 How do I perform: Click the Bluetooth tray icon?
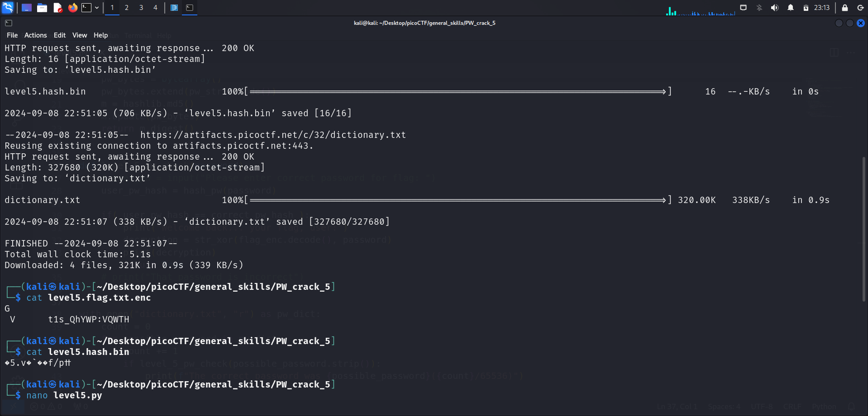[759, 8]
